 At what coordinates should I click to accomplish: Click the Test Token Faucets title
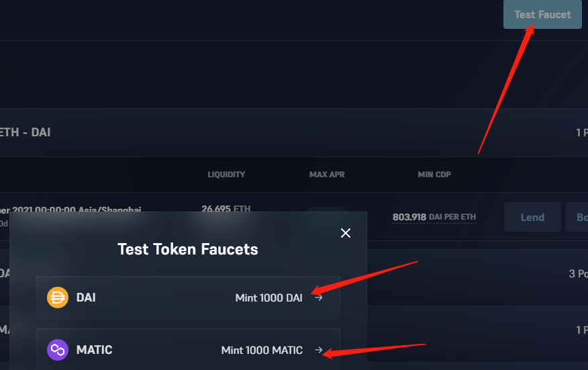coord(188,249)
